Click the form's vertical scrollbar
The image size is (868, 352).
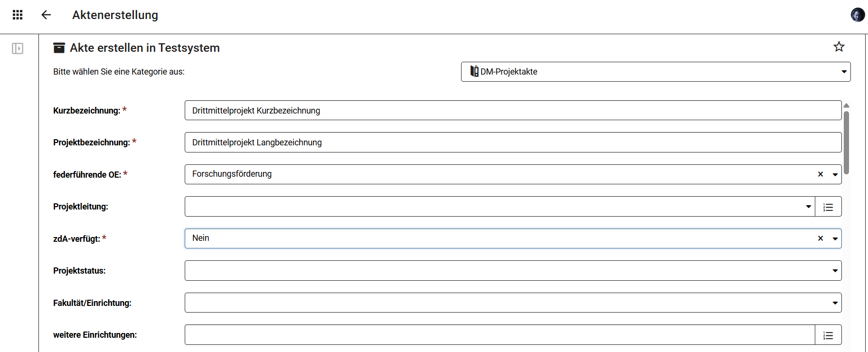click(846, 143)
